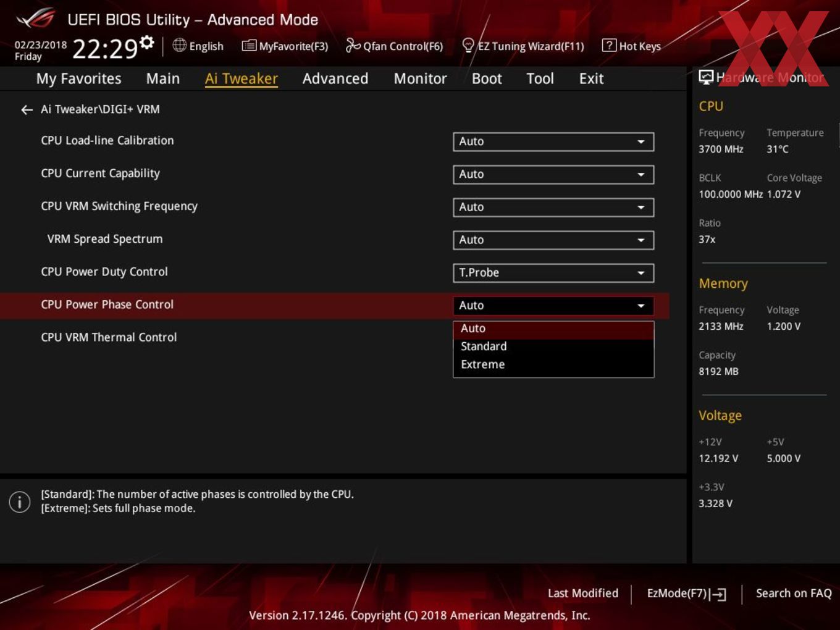
Task: Click memory voltage 1.200 V value
Action: click(784, 327)
